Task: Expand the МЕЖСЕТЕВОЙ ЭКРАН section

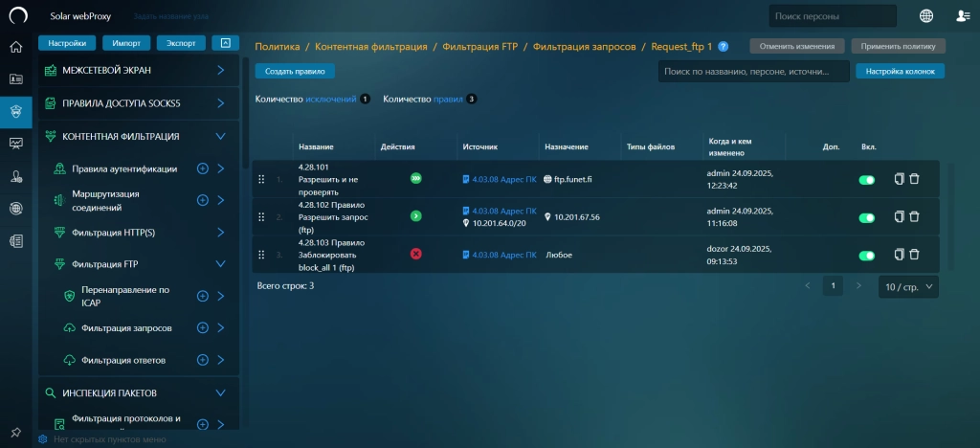Action: (x=220, y=70)
